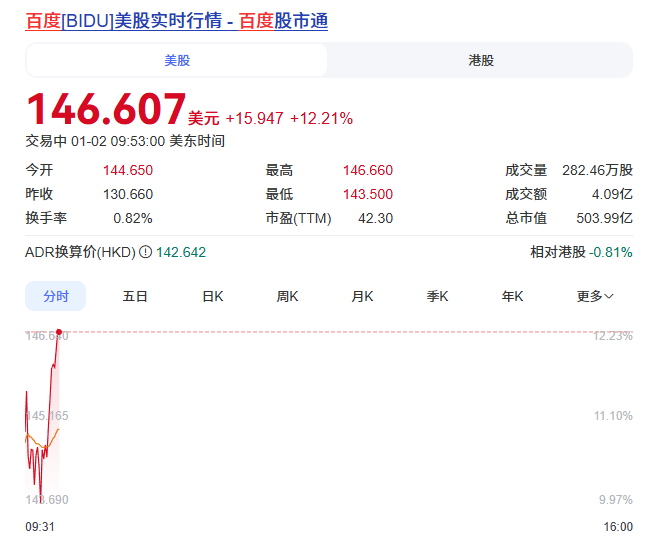661x541 pixels.
Task: Click the red latest-price dot on the chart
Action: pos(59,331)
